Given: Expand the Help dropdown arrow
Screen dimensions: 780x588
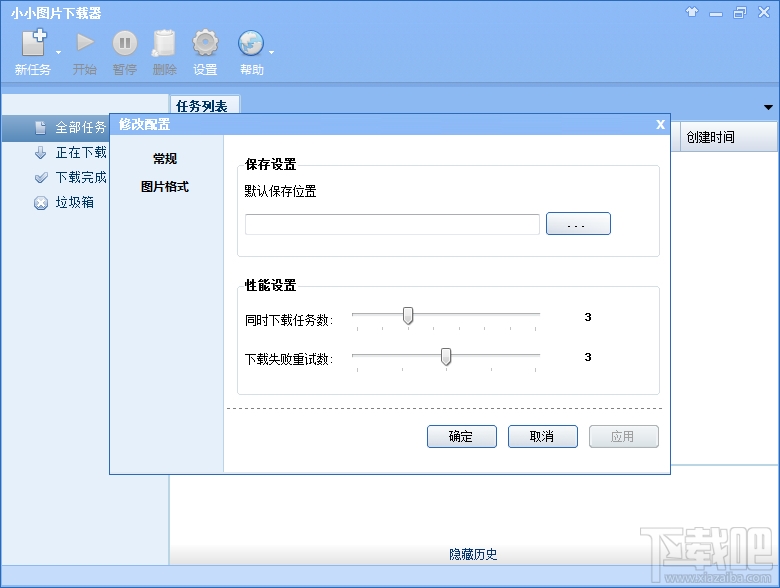Looking at the screenshot, I should [x=272, y=52].
